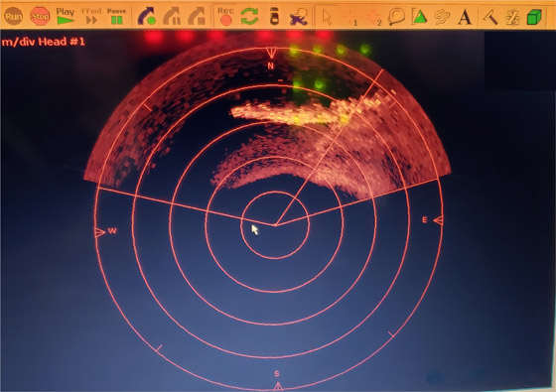Open the hammer settings tool
Screen dimensions: 556x392
[x=490, y=17]
